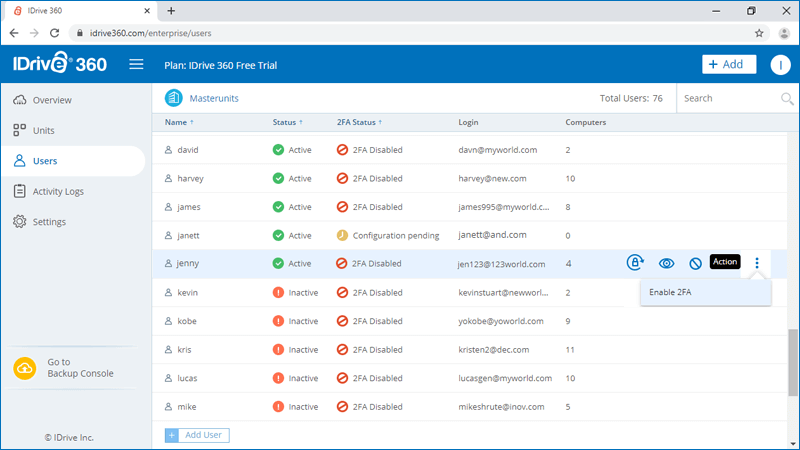Block user jenny icon
800x450 pixels.
695,263
